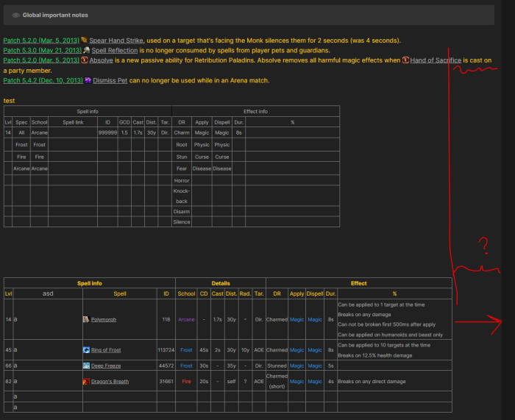
Task: Click the Spear Hand Strike spell icon
Action: [x=85, y=40]
